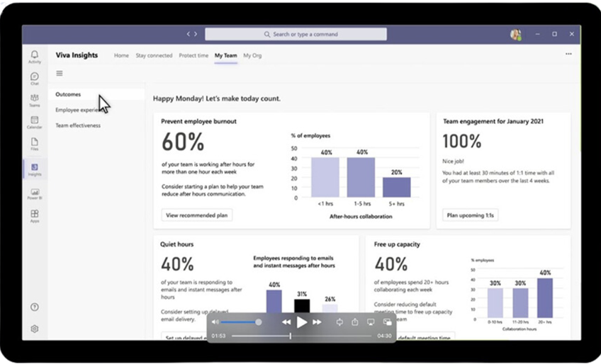Click the 0-10 hrs bar in capacity chart

click(x=495, y=303)
